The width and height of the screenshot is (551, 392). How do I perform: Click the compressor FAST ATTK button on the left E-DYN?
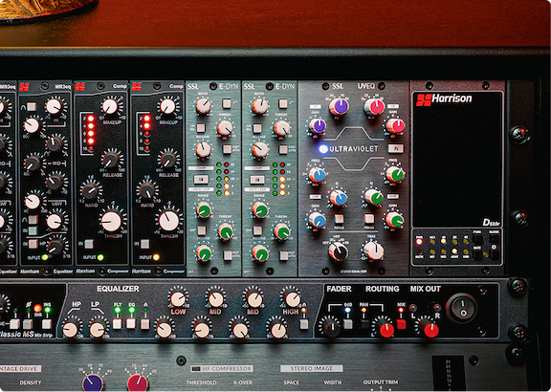tap(227, 149)
